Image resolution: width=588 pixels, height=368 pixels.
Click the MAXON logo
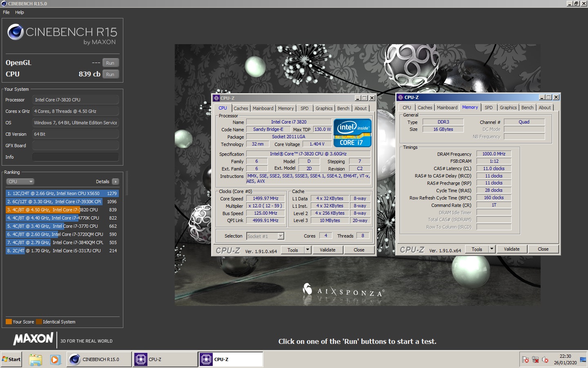tap(33, 339)
